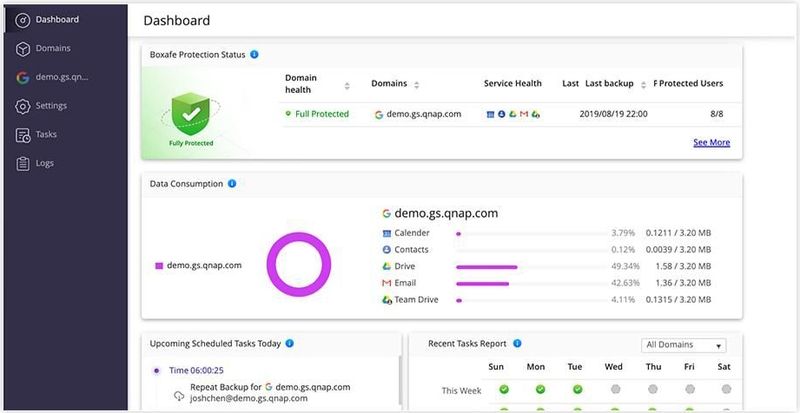Sort by Domain health column arrows
Viewport: 800px width, 413px height.
pyautogui.click(x=347, y=86)
